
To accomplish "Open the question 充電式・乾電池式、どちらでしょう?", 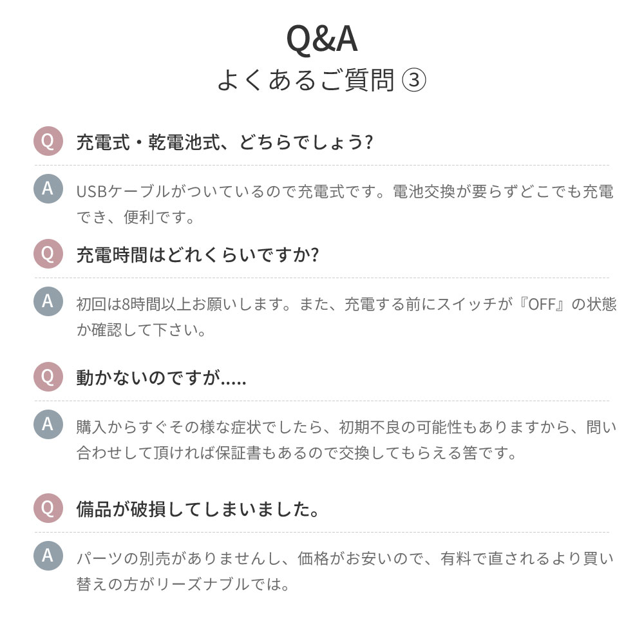I will [x=224, y=142].
